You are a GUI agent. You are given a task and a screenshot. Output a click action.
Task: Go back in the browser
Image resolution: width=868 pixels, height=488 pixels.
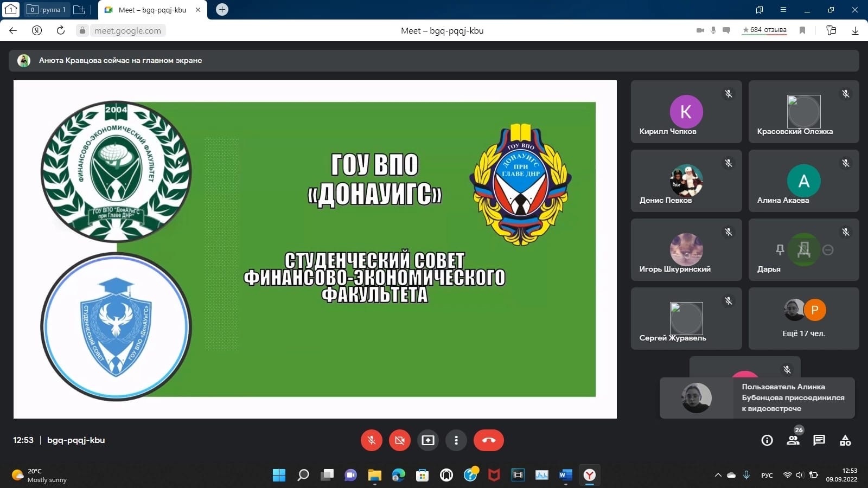(13, 30)
